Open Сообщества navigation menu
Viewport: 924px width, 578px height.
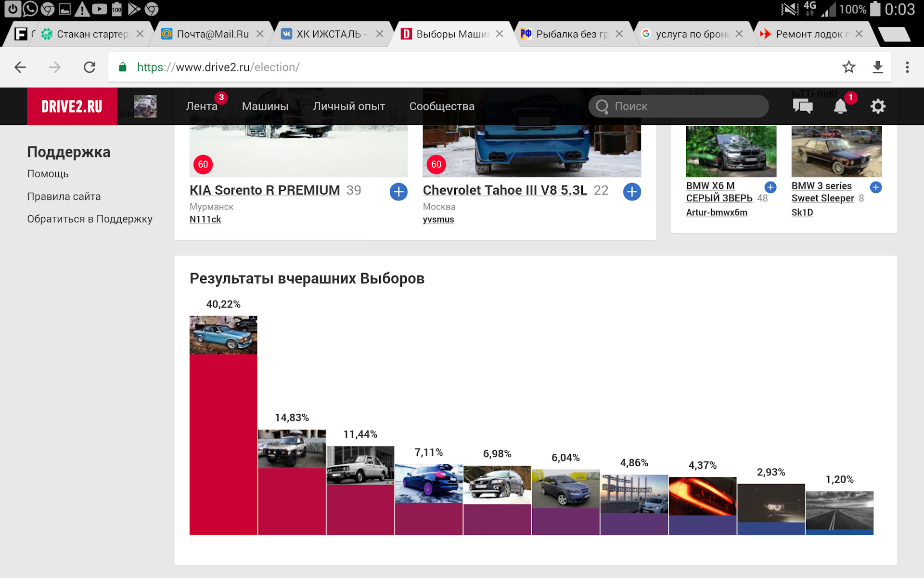point(441,106)
